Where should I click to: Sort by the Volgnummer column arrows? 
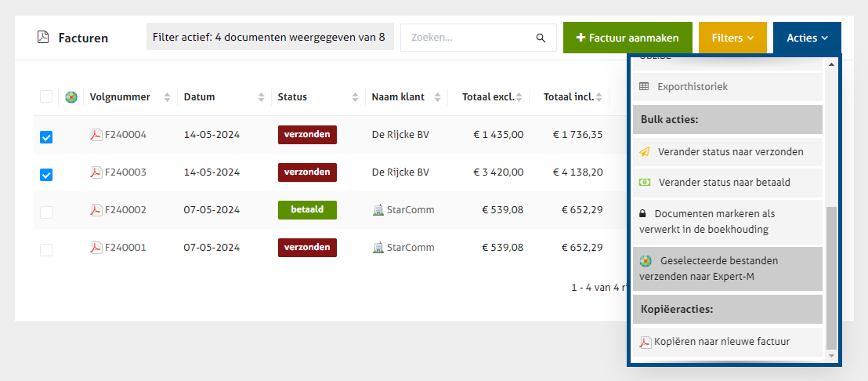click(x=167, y=97)
